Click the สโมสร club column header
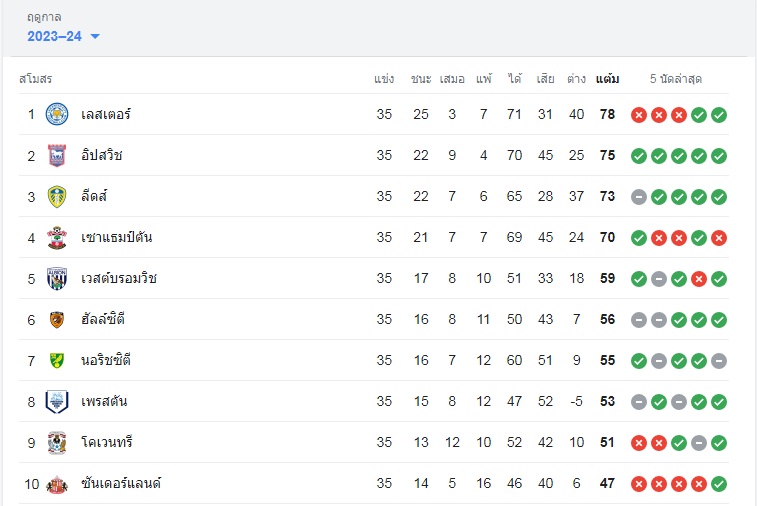The width and height of the screenshot is (757, 506). [35, 79]
